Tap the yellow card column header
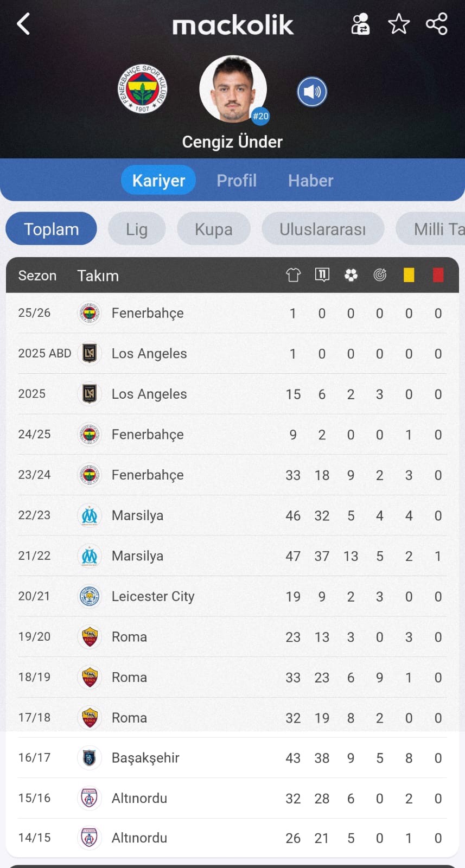 [409, 275]
